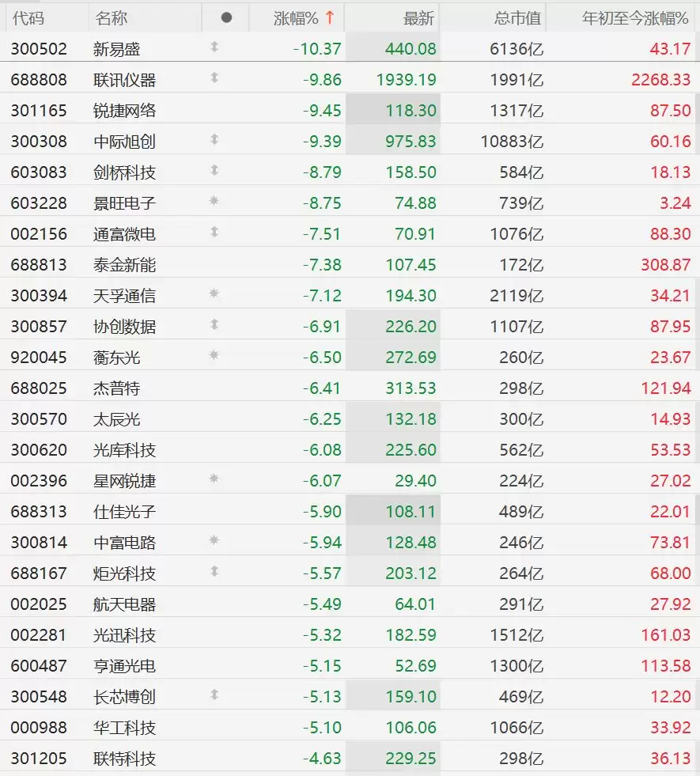Select stock name 仕佳光子
700x776 pixels.
(x=124, y=511)
